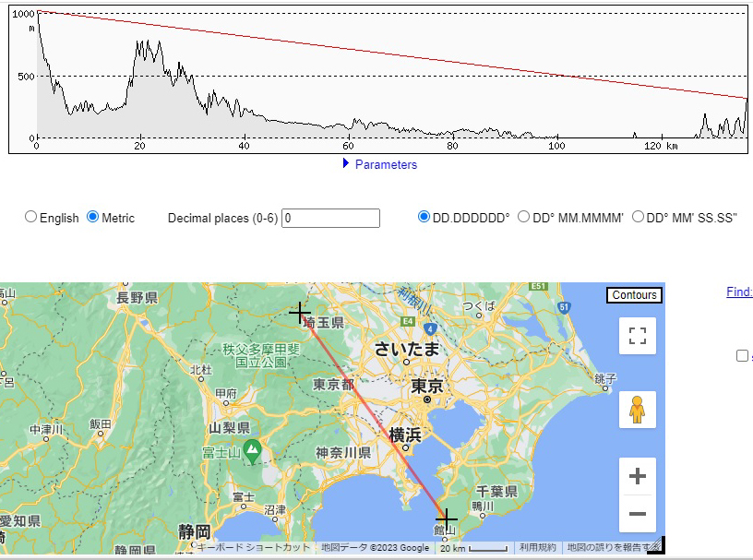Click the つくば city label
The width and height of the screenshot is (753, 560).
(479, 306)
